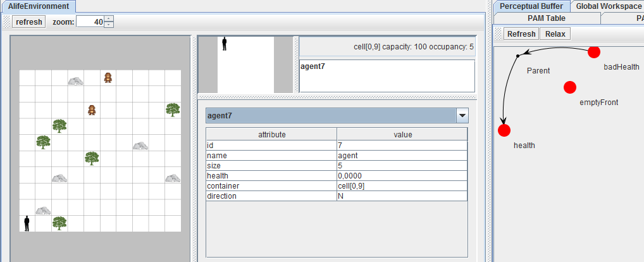
Task: Select agent7 in the cell contents list
Action: pyautogui.click(x=317, y=66)
